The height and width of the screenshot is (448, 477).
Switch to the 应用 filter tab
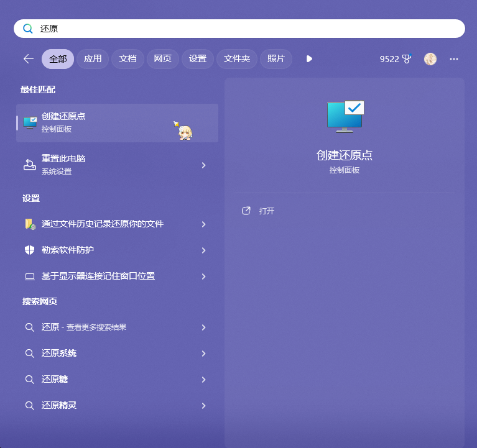click(x=93, y=59)
